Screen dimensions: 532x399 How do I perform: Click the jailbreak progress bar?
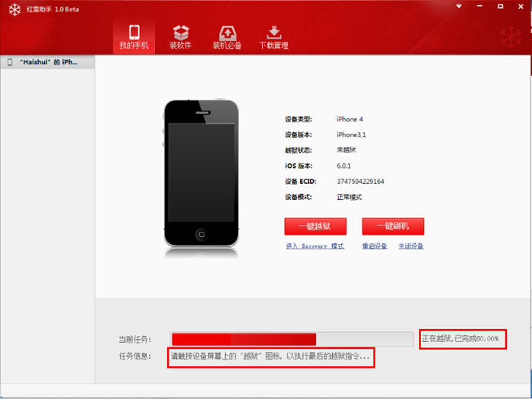[x=293, y=339]
